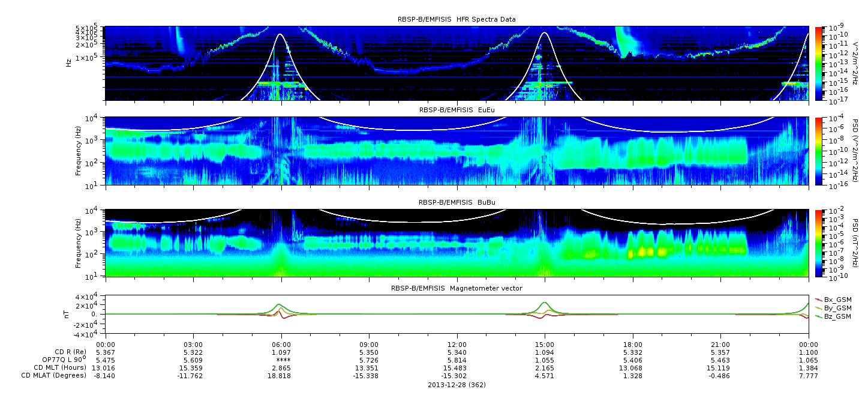
Task: Click the Magnetometer vector panel title
Action: pos(456,288)
